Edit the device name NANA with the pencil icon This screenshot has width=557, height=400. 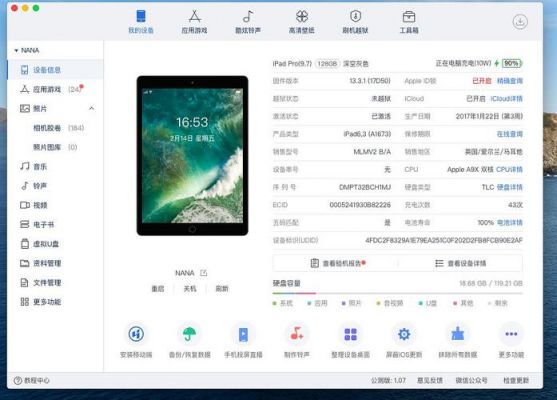tap(204, 273)
